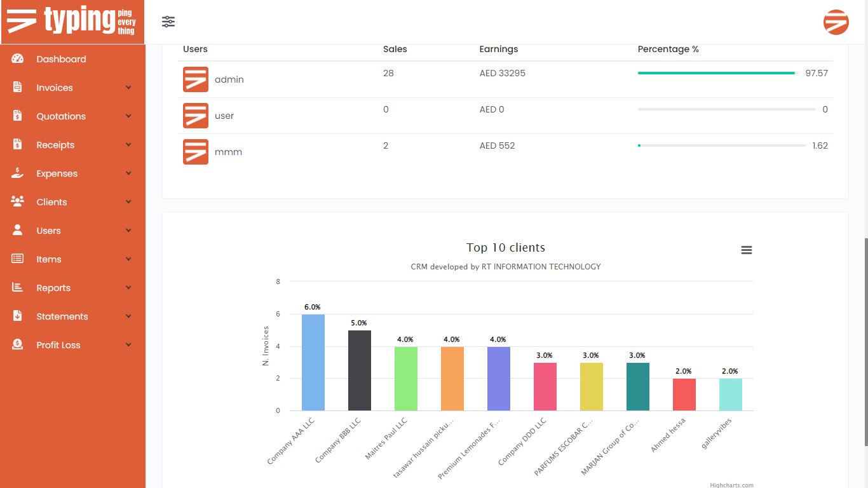
Task: Click the Highcharts.com link below the chart
Action: pyautogui.click(x=730, y=484)
